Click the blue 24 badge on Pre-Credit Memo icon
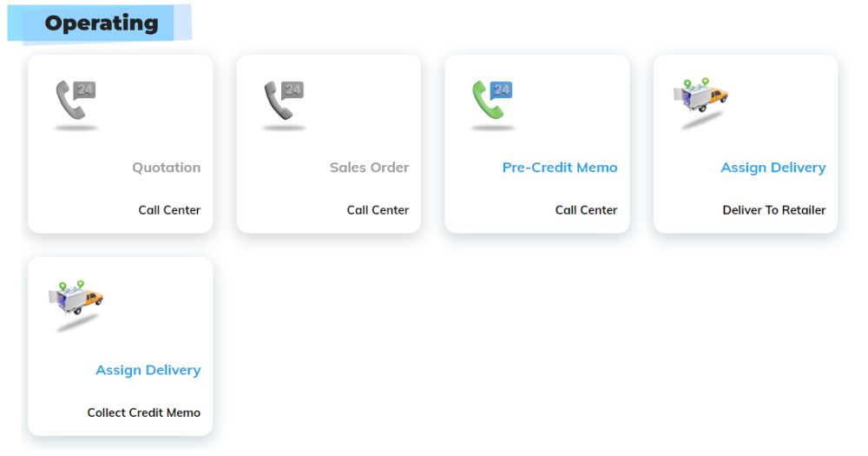The image size is (868, 456). pos(502,89)
